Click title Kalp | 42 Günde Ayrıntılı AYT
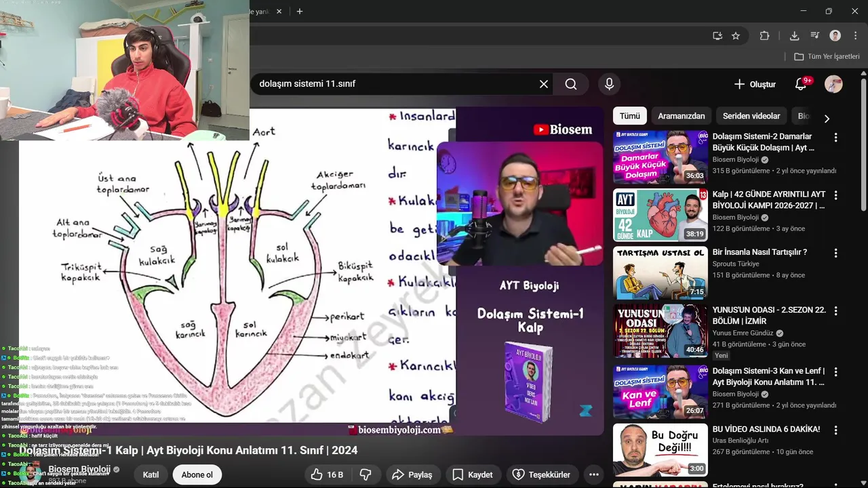 tap(769, 200)
